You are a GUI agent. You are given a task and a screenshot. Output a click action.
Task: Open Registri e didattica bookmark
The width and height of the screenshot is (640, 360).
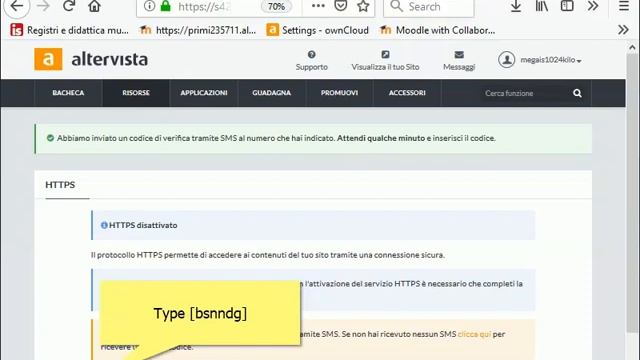pos(69,30)
